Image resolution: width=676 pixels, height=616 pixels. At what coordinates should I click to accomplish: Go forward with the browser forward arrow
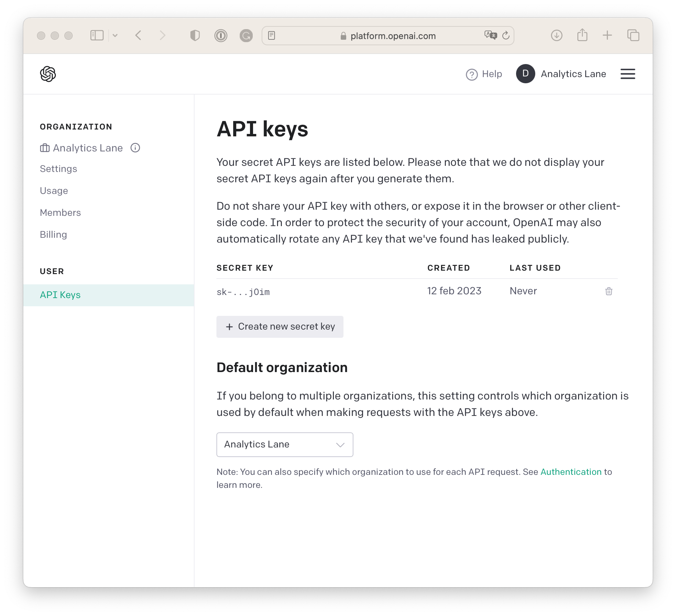[163, 35]
